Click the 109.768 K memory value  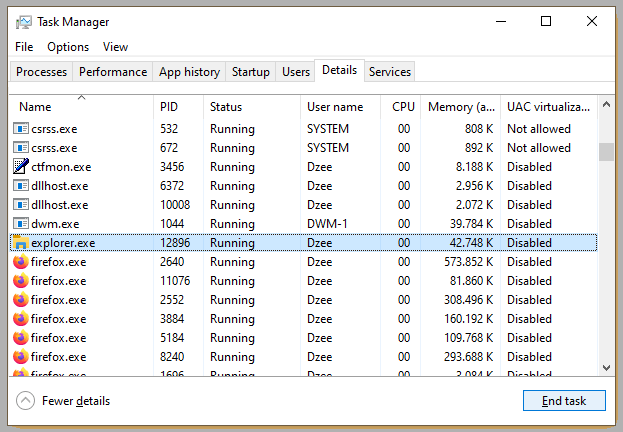[469, 338]
